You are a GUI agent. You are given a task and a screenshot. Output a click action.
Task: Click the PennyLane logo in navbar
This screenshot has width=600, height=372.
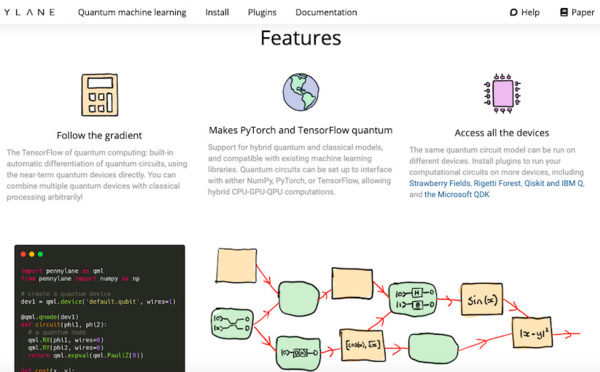[x=29, y=12]
